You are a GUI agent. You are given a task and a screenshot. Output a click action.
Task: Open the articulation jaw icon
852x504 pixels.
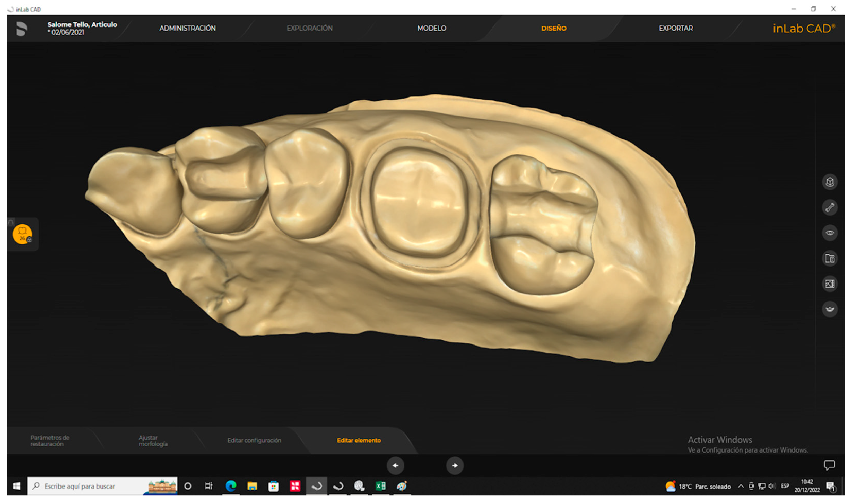(x=829, y=309)
